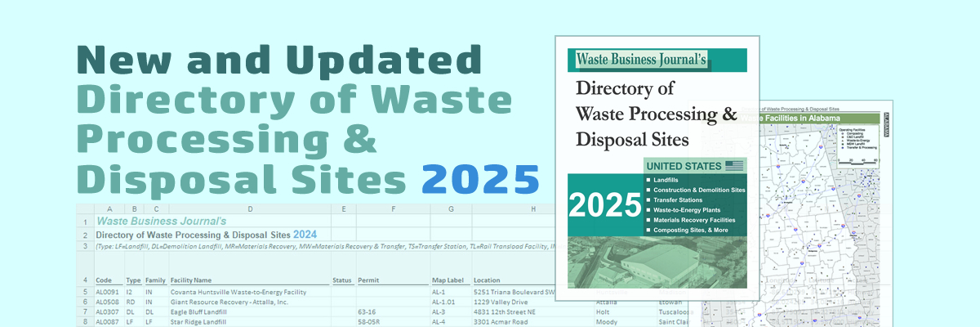Click map label cell 'AL-1.01'

[444, 301]
